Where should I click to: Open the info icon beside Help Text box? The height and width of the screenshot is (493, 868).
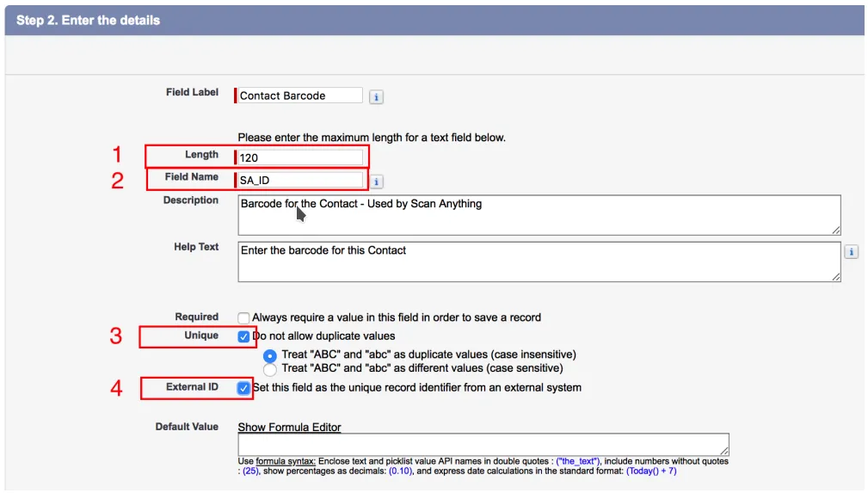pos(852,252)
